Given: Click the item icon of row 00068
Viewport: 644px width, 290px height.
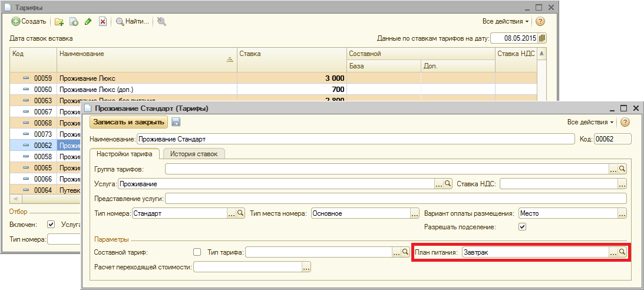Looking at the screenshot, I should [26, 123].
